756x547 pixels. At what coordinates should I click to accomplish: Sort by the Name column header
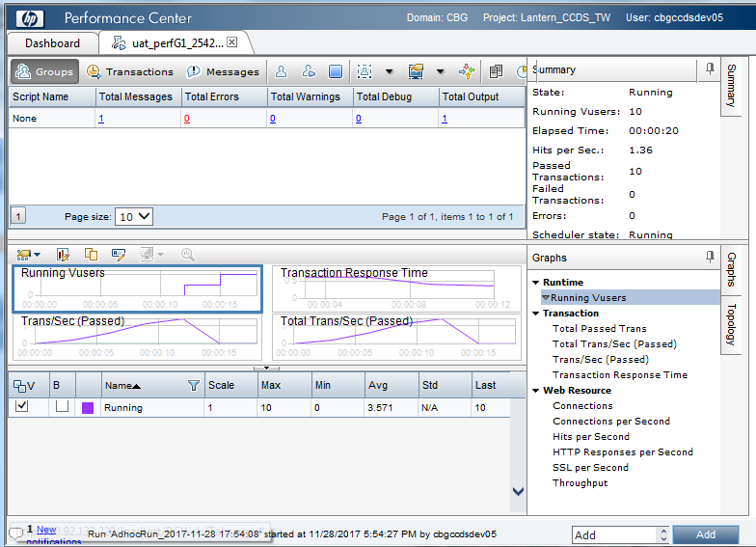tap(123, 386)
